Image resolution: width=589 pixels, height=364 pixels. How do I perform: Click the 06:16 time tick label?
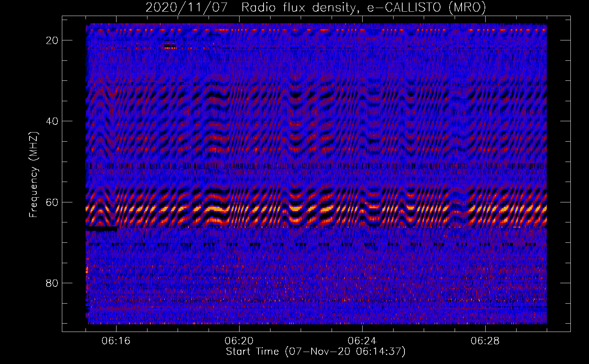[x=116, y=341]
